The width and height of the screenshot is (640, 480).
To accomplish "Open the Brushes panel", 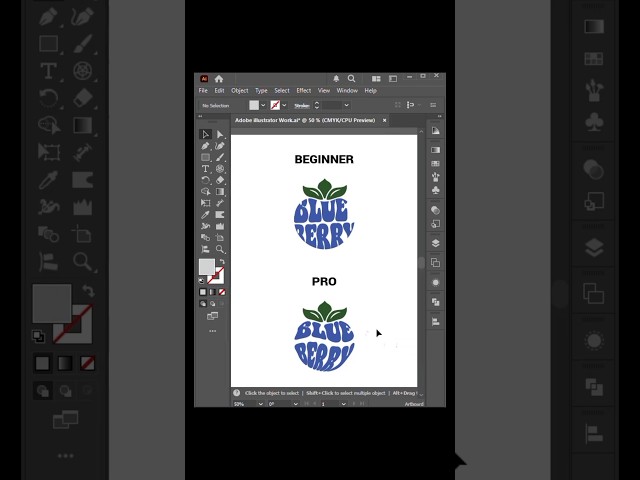I will 436,177.
